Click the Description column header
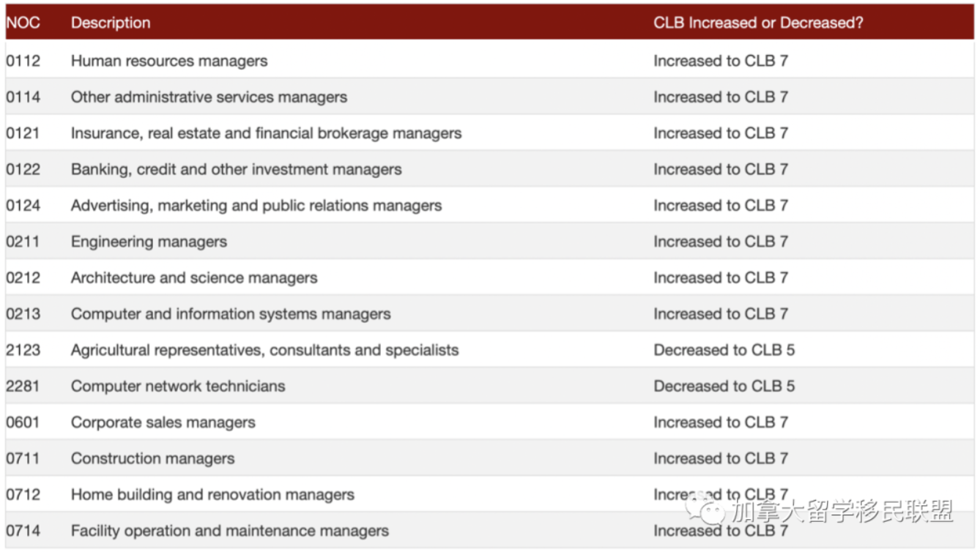980x552 pixels. pos(111,23)
